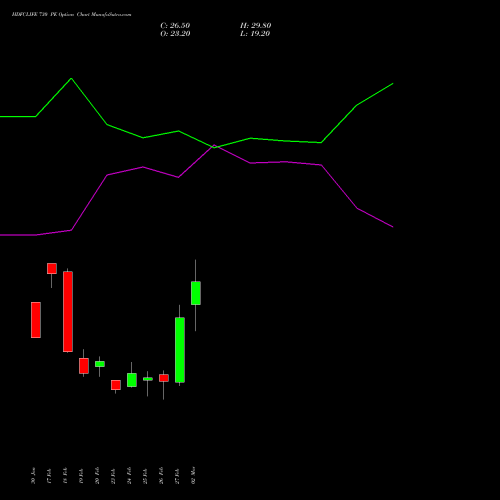Click the red candlestick for 30 Jan

tap(36, 320)
